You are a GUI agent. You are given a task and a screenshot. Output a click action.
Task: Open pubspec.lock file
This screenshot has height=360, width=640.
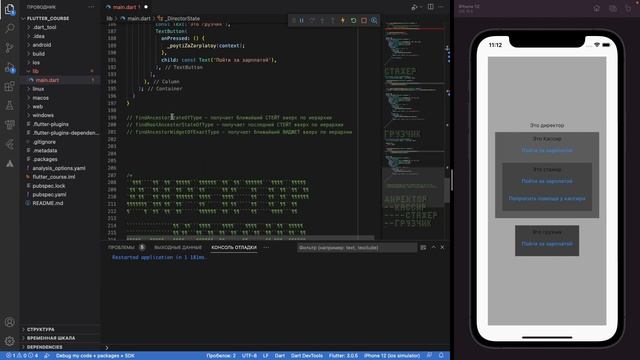coord(49,186)
